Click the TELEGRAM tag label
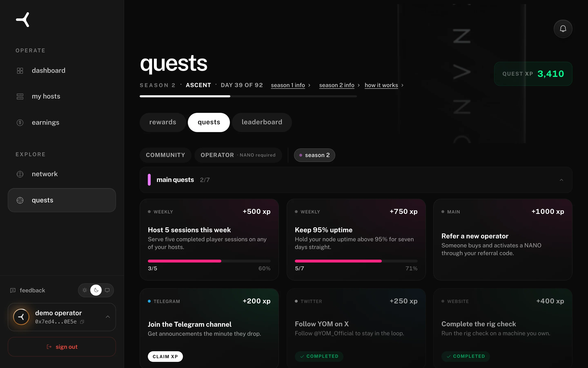 coord(167,301)
